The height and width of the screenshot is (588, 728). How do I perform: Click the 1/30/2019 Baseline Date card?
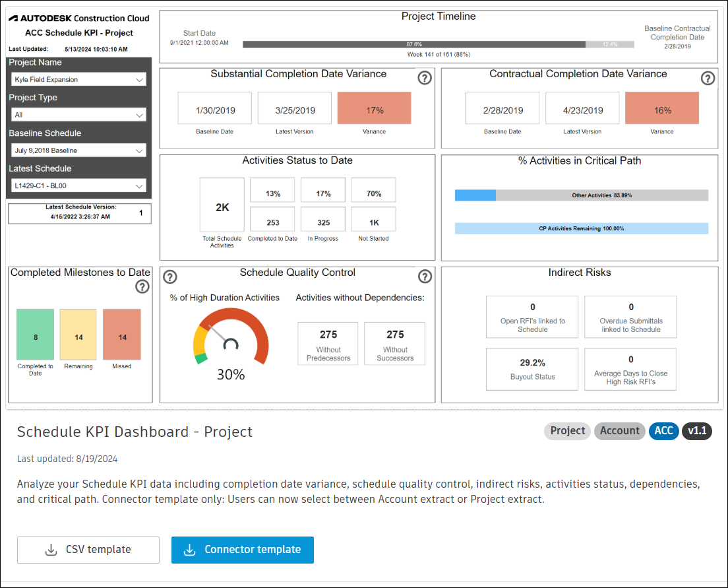tap(214, 108)
